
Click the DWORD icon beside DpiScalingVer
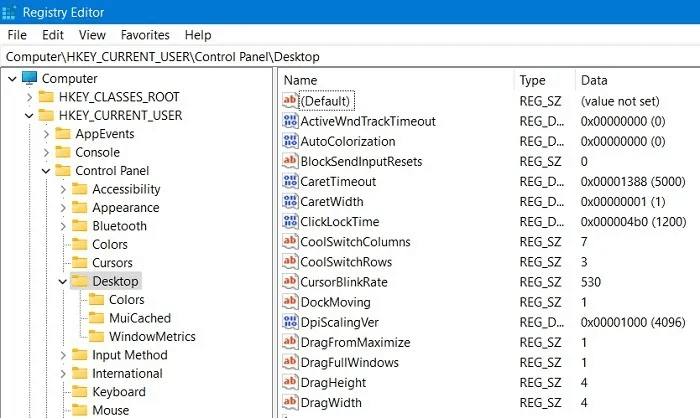coord(291,322)
